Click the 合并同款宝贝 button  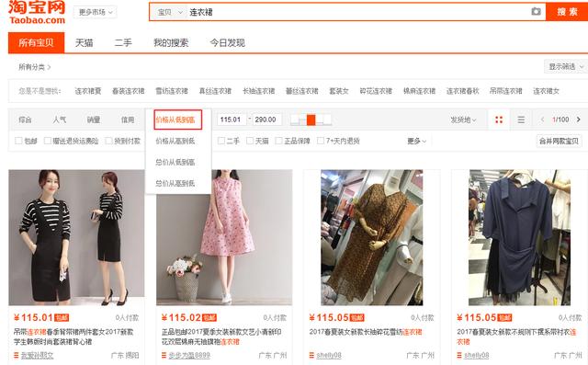tap(559, 141)
